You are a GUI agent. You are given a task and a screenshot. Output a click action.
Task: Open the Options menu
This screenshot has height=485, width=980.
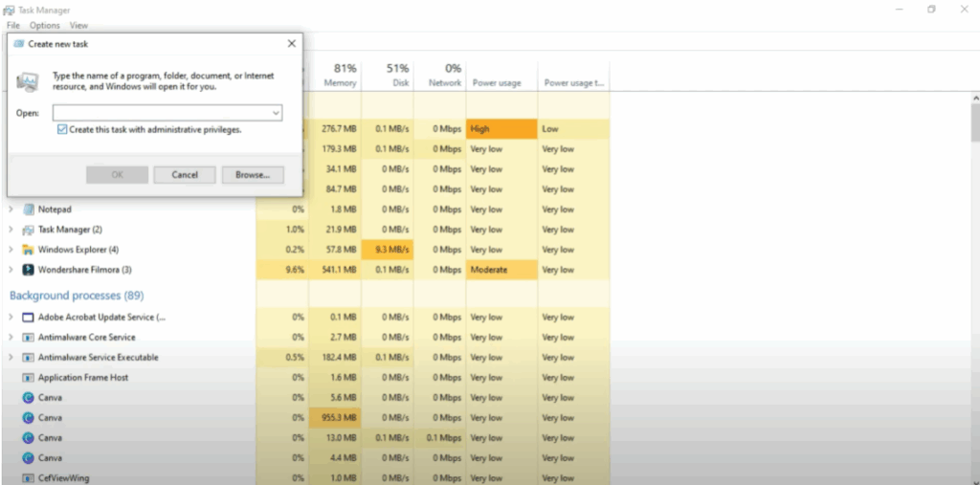pos(44,25)
